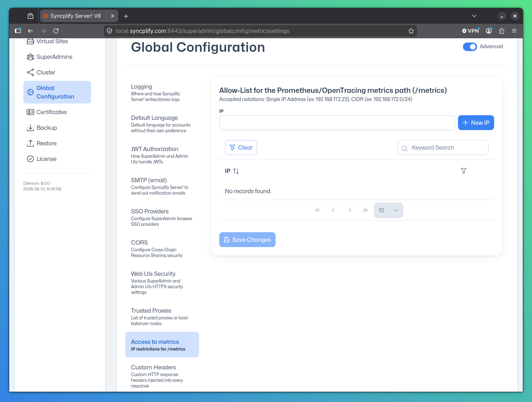This screenshot has width=532, height=402.
Task: Select the Access to metrics tab
Action: 162,345
